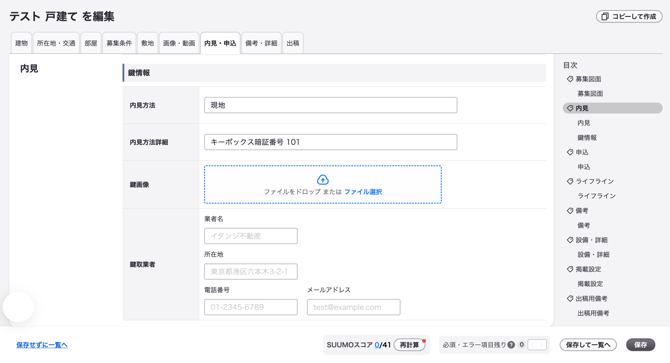Click the 鍵画像 row label
The image size is (670, 363).
[139, 184]
